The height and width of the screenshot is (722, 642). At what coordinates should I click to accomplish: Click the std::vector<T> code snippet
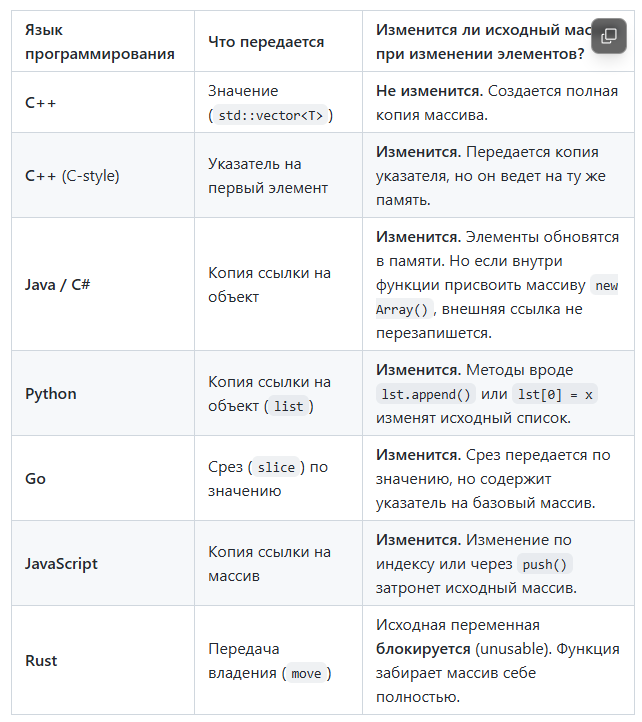tap(270, 116)
